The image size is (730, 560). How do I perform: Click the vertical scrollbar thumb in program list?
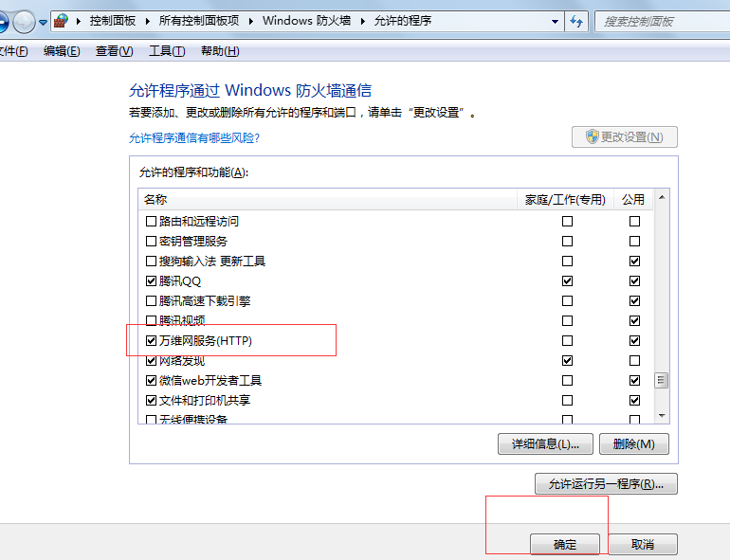[x=662, y=380]
